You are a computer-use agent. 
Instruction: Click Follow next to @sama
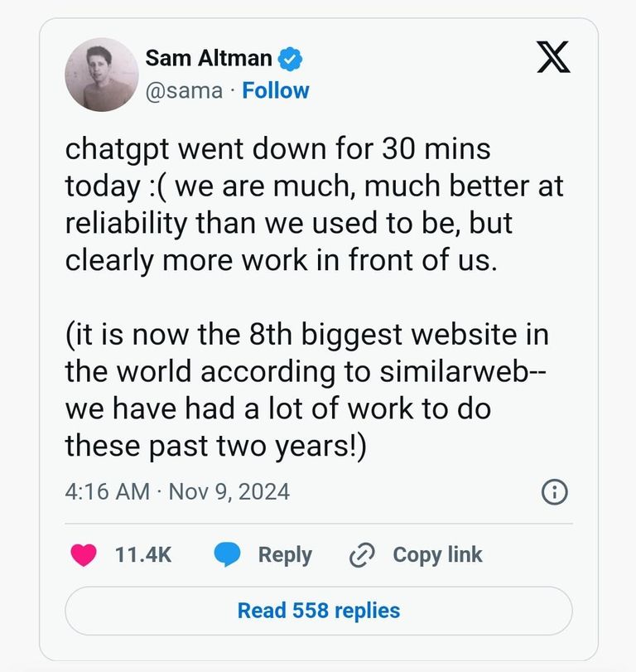coord(275,90)
